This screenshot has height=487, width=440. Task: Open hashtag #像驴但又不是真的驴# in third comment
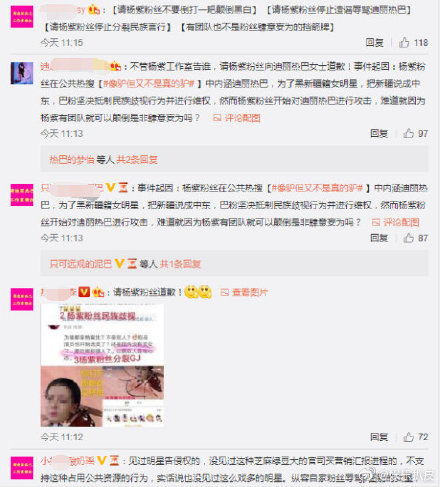[x=317, y=188]
